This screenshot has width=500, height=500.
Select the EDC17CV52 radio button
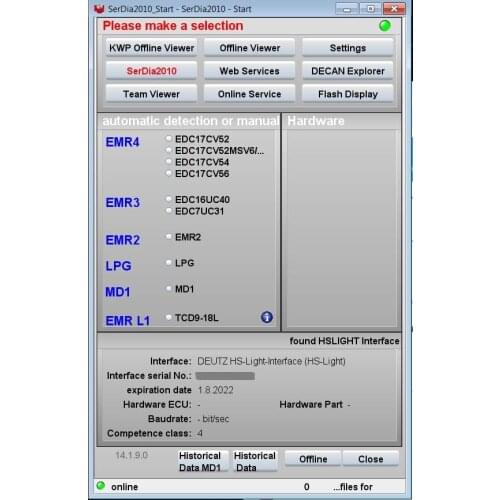tap(169, 138)
